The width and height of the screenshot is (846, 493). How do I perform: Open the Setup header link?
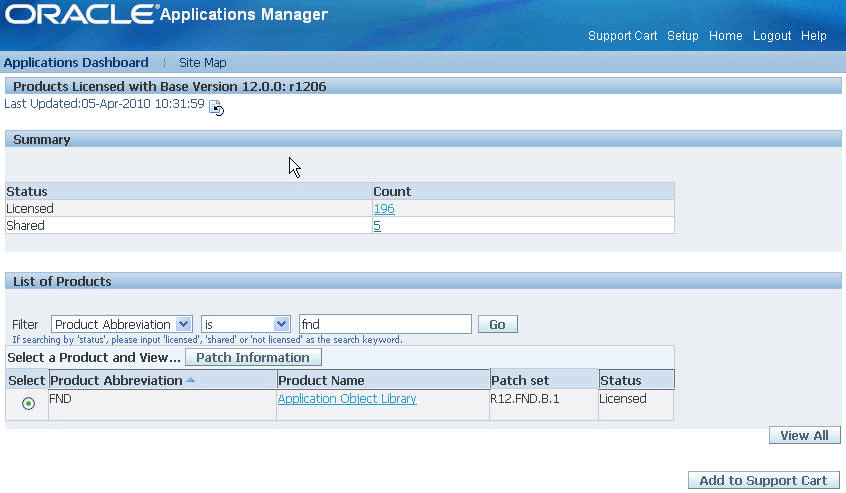pos(683,36)
